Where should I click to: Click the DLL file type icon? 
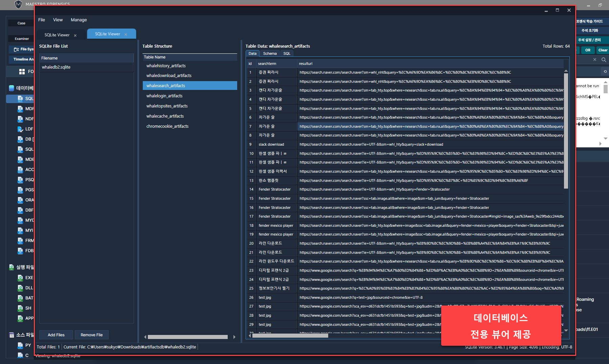[20, 288]
